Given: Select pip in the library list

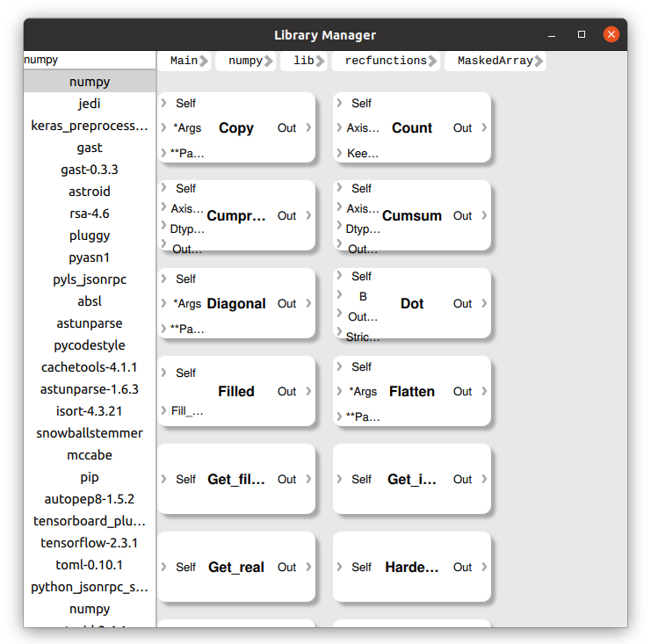Looking at the screenshot, I should point(90,477).
